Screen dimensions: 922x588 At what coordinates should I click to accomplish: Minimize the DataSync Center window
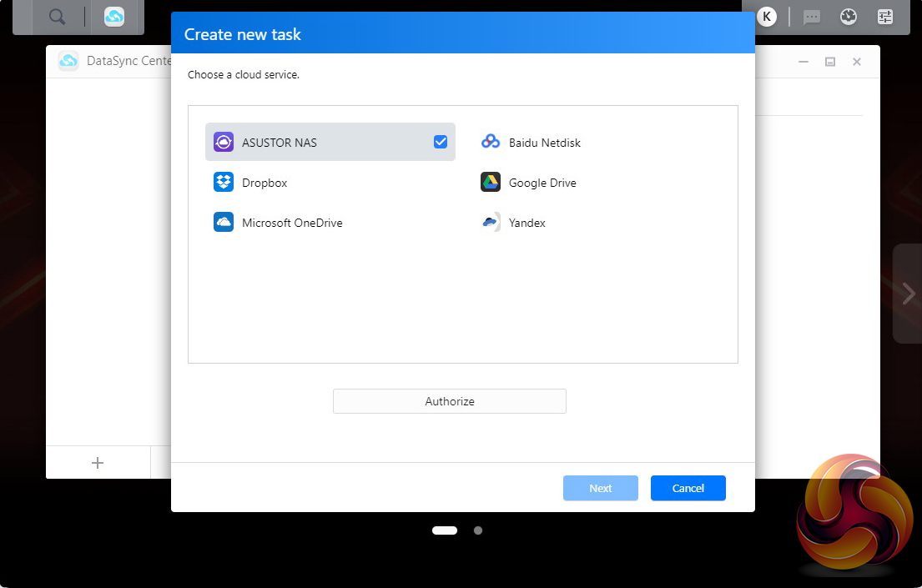tap(804, 62)
